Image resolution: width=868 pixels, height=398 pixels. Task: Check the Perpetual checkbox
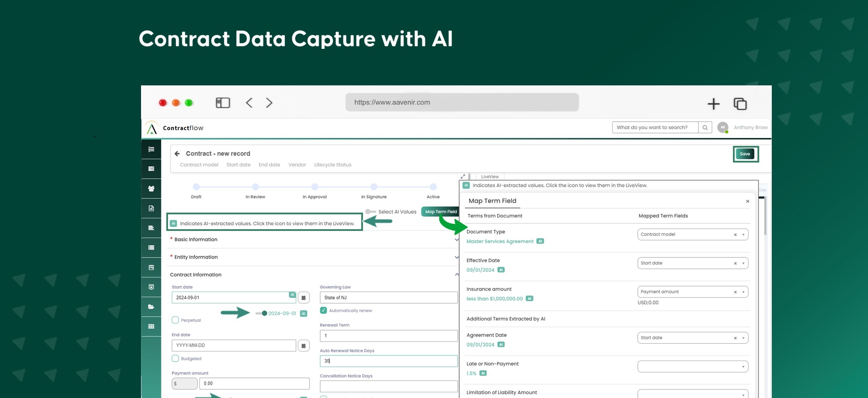coord(175,320)
